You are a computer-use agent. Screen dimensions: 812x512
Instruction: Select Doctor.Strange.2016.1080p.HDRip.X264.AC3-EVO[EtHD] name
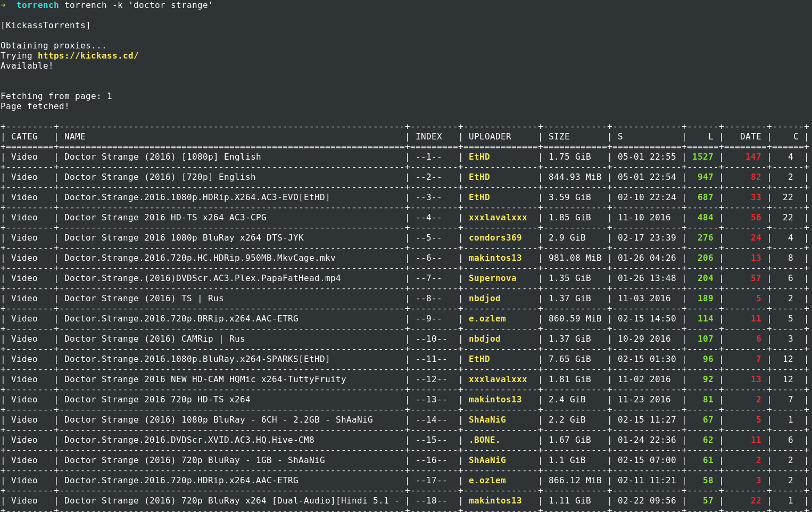(197, 197)
